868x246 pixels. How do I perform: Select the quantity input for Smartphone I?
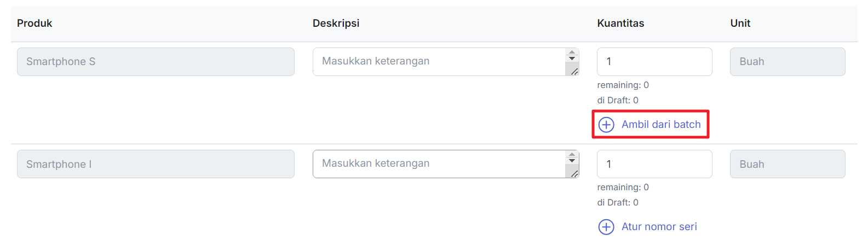click(x=654, y=164)
